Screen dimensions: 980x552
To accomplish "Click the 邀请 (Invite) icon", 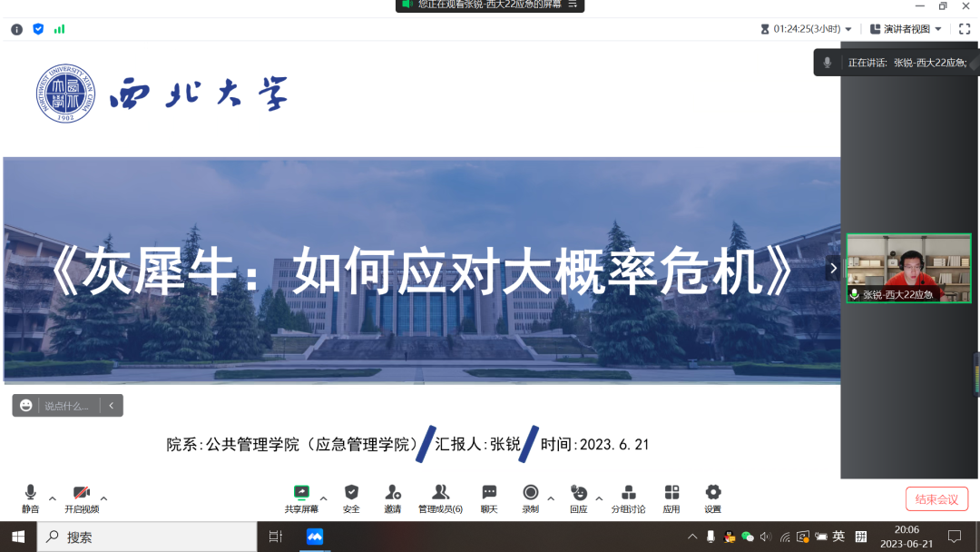I will 392,498.
